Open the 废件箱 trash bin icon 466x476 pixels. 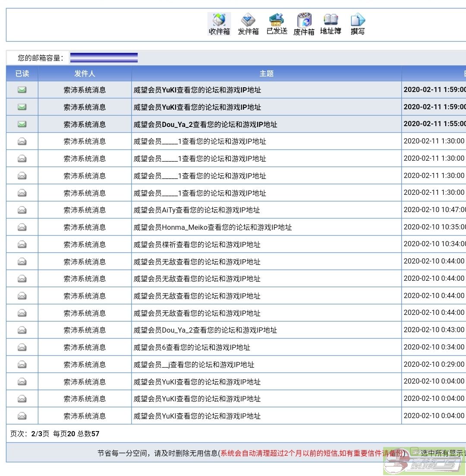(304, 24)
